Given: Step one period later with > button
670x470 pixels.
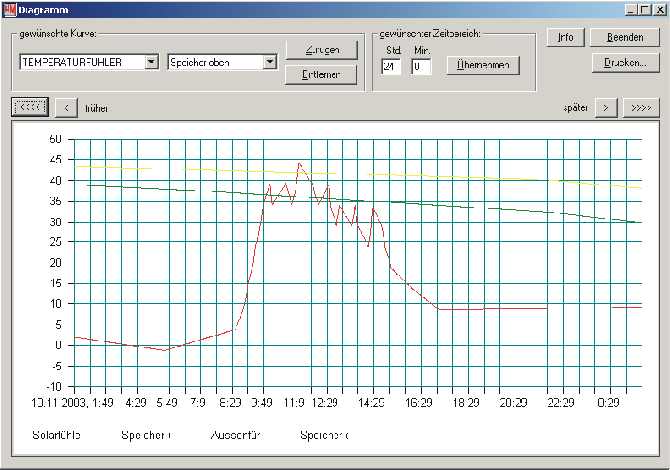Looking at the screenshot, I should pyautogui.click(x=605, y=106).
